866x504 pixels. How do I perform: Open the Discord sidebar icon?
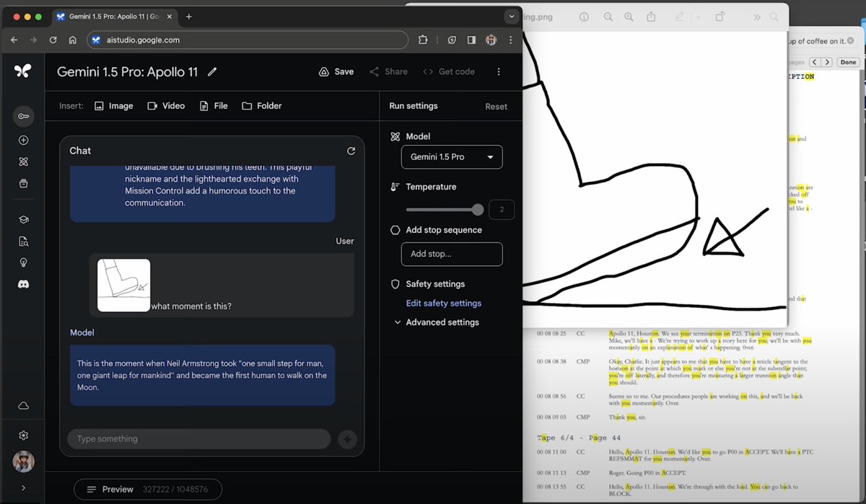[23, 285]
